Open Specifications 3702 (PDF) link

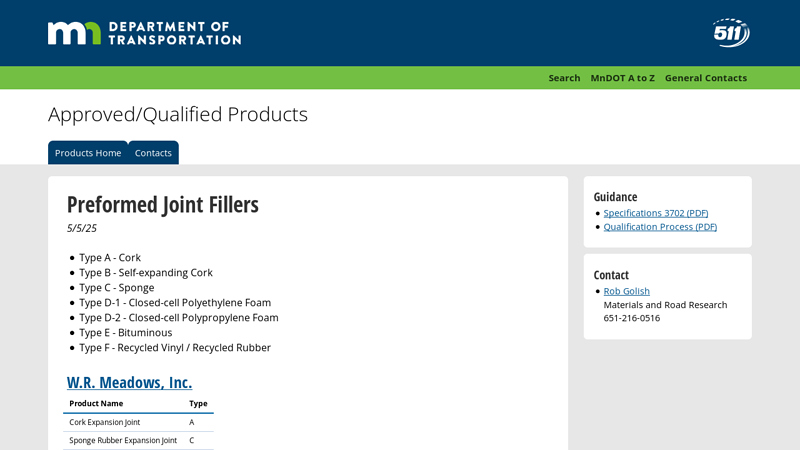pyautogui.click(x=655, y=213)
